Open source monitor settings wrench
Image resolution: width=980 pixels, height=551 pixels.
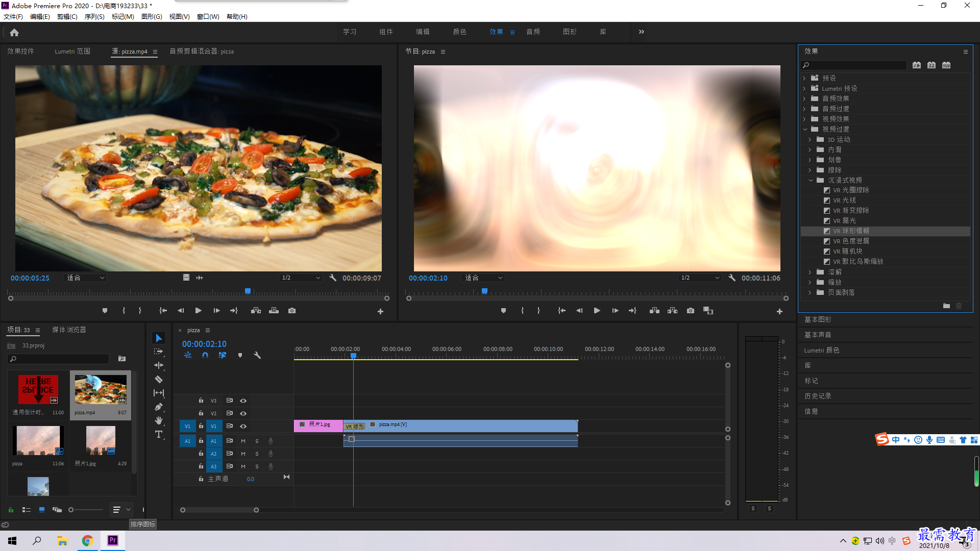[x=333, y=278]
